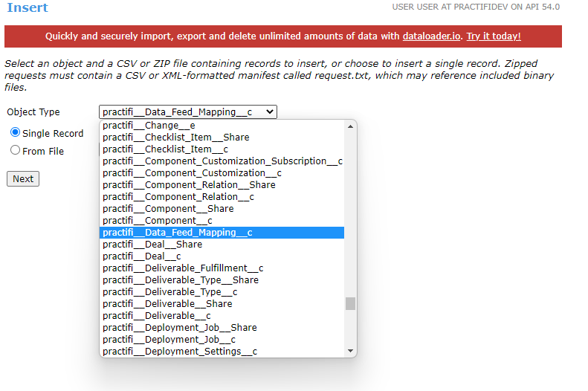Screen dimensions: 588x391
Task: Choose practifi__Checklist_Item__c option
Action: (222, 149)
